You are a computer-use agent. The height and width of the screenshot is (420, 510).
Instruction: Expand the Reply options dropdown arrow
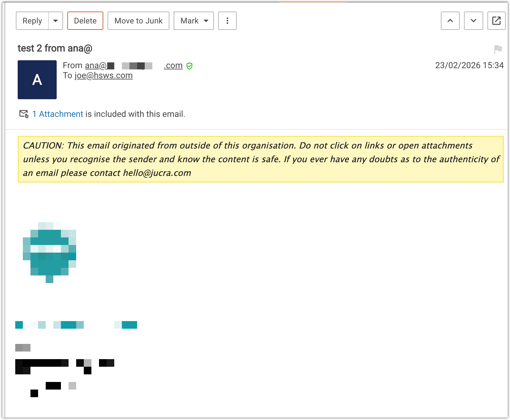tap(55, 21)
